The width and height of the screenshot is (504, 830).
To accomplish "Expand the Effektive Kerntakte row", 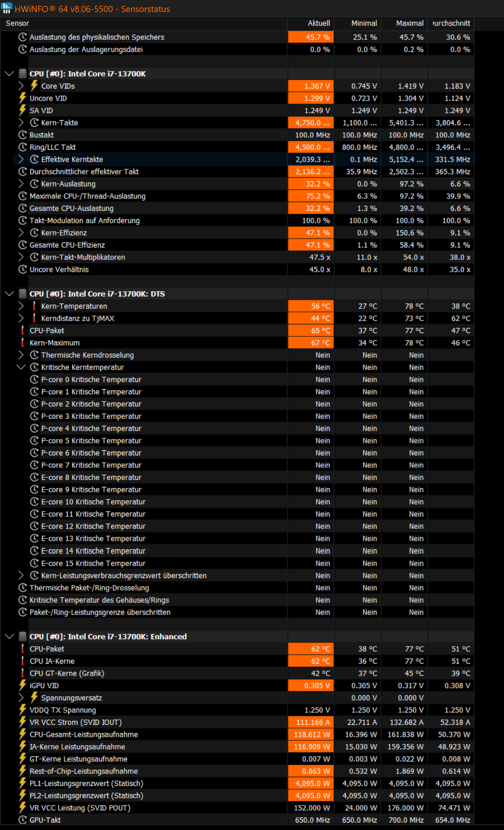I will pyautogui.click(x=21, y=159).
